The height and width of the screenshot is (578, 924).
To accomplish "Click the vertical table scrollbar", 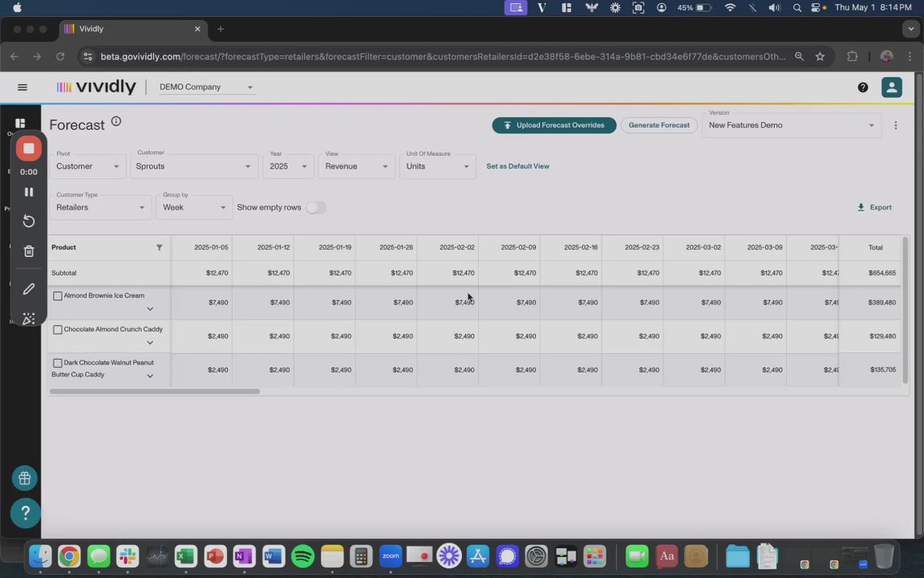I will (x=905, y=310).
